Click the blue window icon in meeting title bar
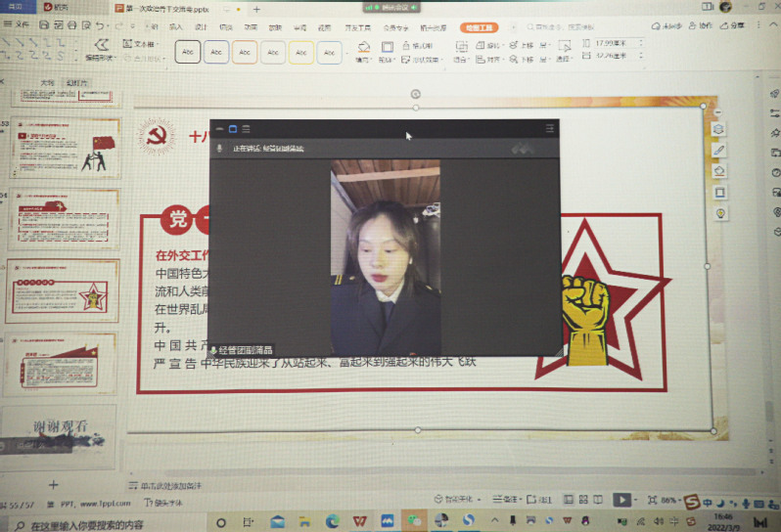The image size is (781, 532). pos(233,129)
